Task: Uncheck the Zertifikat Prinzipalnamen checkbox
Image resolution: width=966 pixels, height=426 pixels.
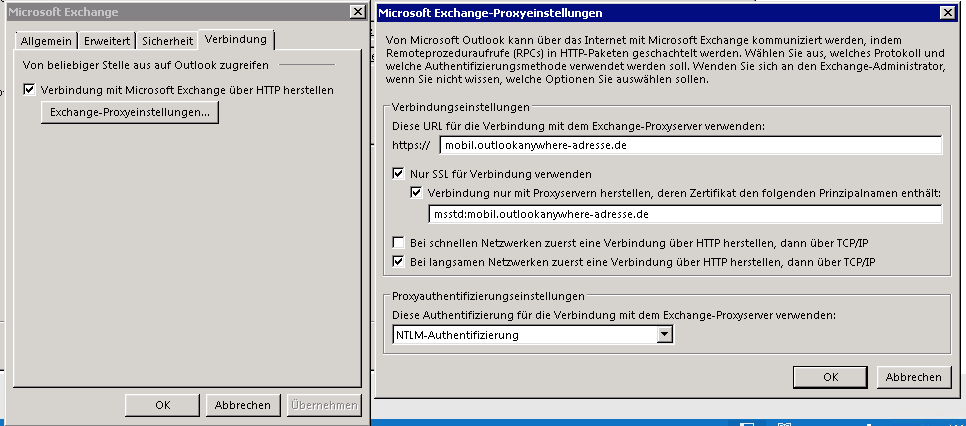Action: 416,193
